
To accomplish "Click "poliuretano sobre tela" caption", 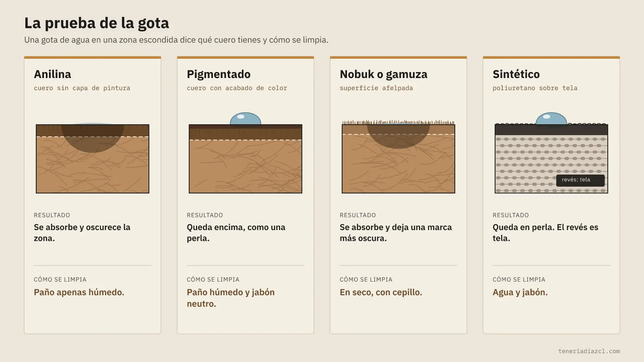I will coord(535,88).
